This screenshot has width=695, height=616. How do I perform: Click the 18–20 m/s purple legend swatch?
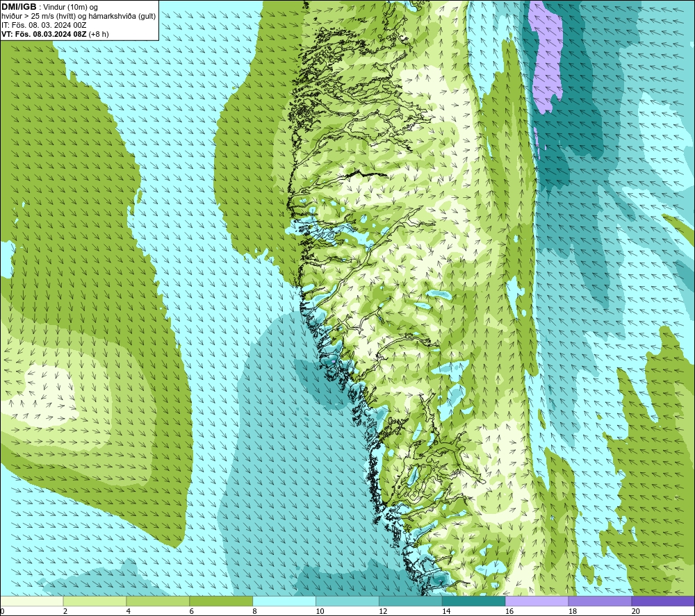(600, 601)
